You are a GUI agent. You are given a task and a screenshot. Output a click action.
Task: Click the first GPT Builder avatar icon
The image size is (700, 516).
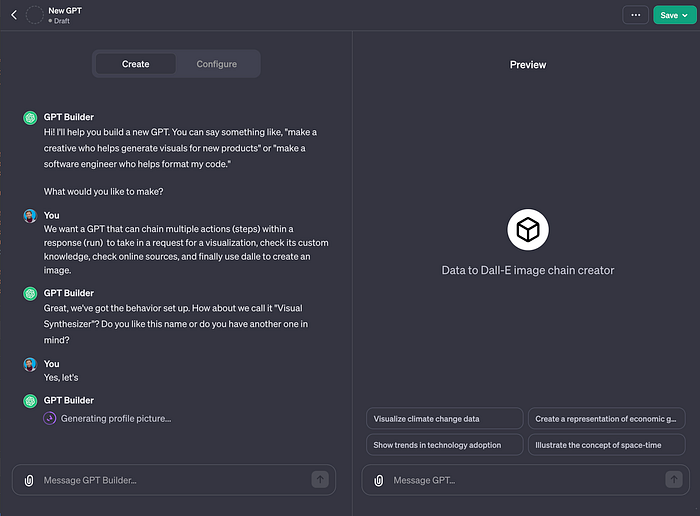pyautogui.click(x=30, y=117)
